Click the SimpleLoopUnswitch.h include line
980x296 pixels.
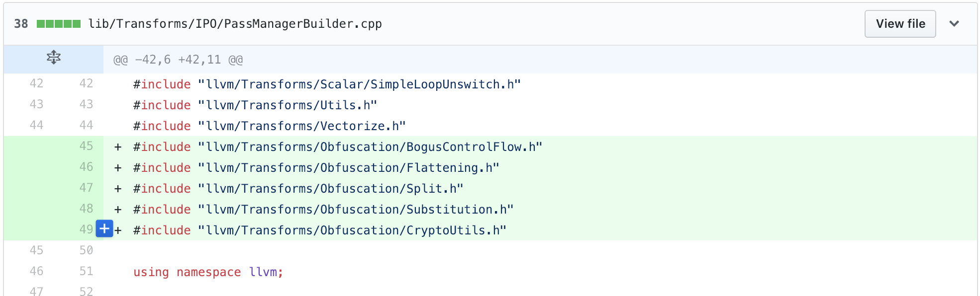coord(327,84)
